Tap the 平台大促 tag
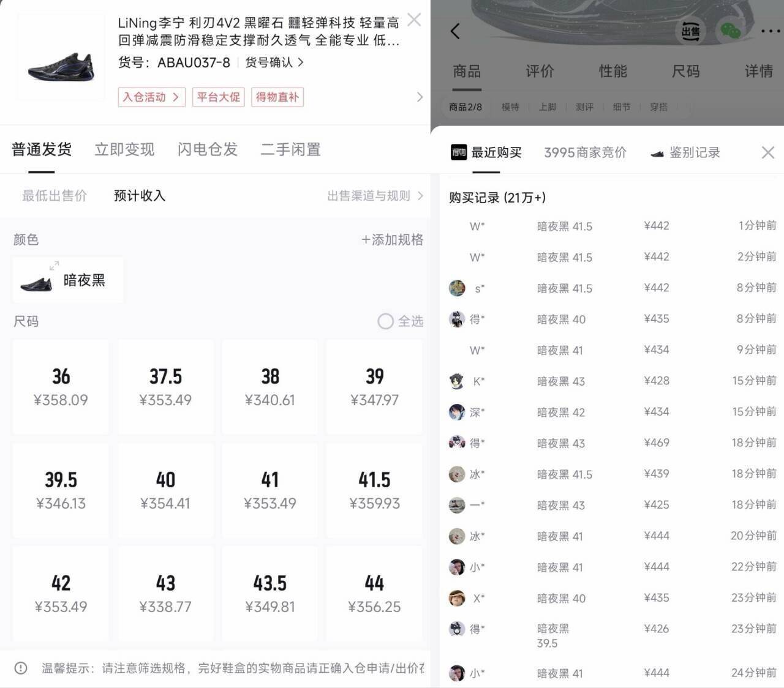Screen dimensions: 784x688 (219, 97)
